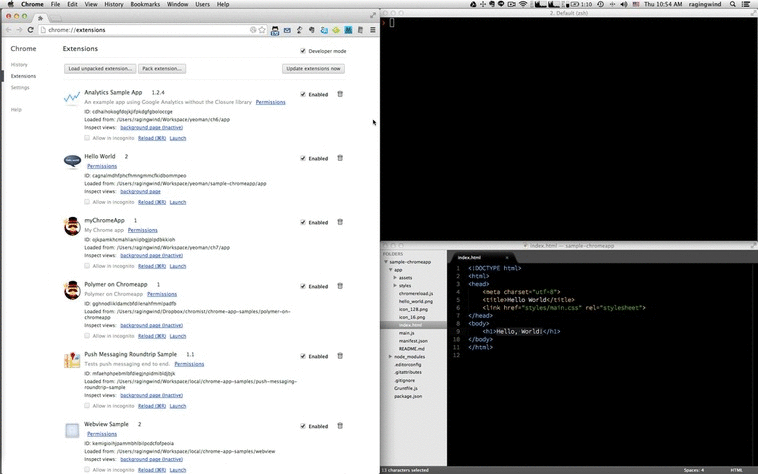
Task: Click the HTML syntax status bar entry
Action: (x=736, y=470)
